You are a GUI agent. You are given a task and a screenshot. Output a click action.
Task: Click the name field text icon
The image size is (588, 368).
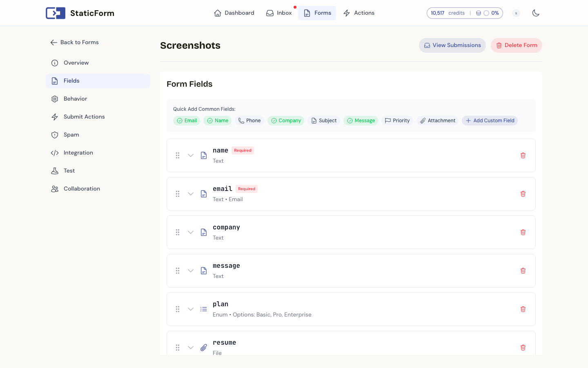point(204,155)
